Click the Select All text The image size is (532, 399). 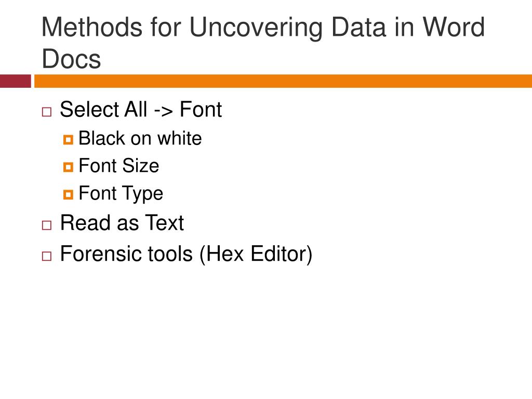103,109
